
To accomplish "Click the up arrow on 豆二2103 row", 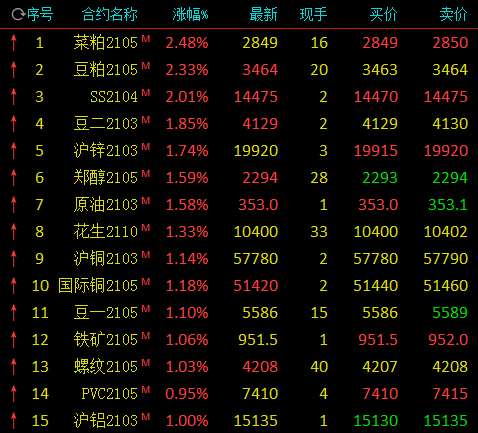I will (14, 124).
